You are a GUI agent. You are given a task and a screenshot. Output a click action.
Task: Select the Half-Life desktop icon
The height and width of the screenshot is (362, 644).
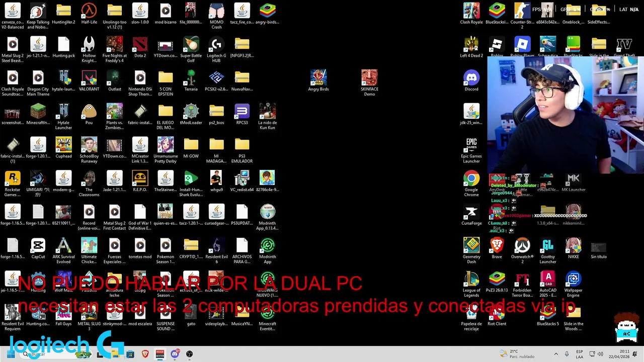(x=89, y=14)
